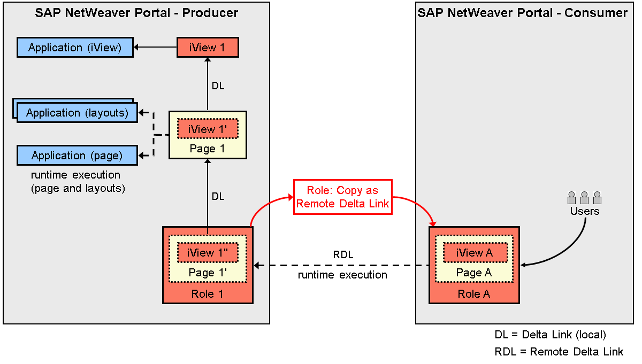The width and height of the screenshot is (642, 364).
Task: Select the iView 1'' box in Role 1
Action: pos(209,253)
